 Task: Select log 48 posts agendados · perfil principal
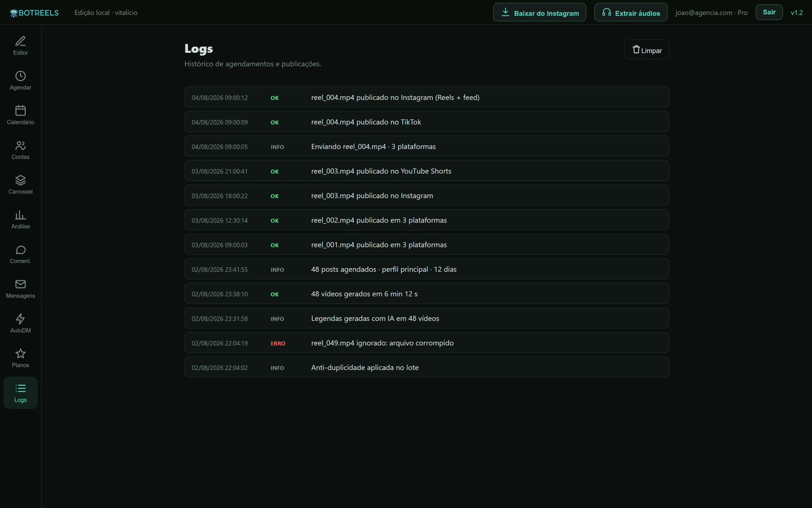coord(426,269)
